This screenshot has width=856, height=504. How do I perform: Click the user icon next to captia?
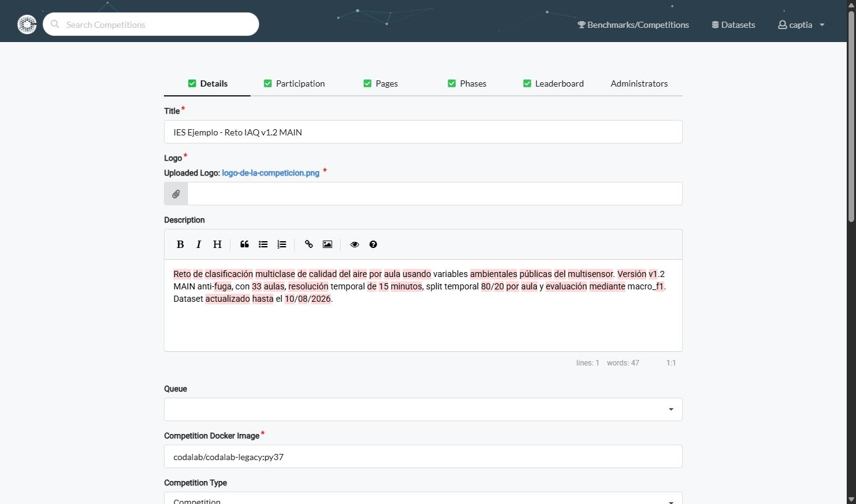coord(782,25)
